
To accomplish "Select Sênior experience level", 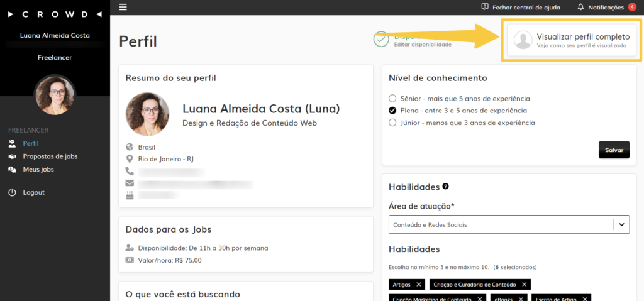I will click(x=392, y=99).
